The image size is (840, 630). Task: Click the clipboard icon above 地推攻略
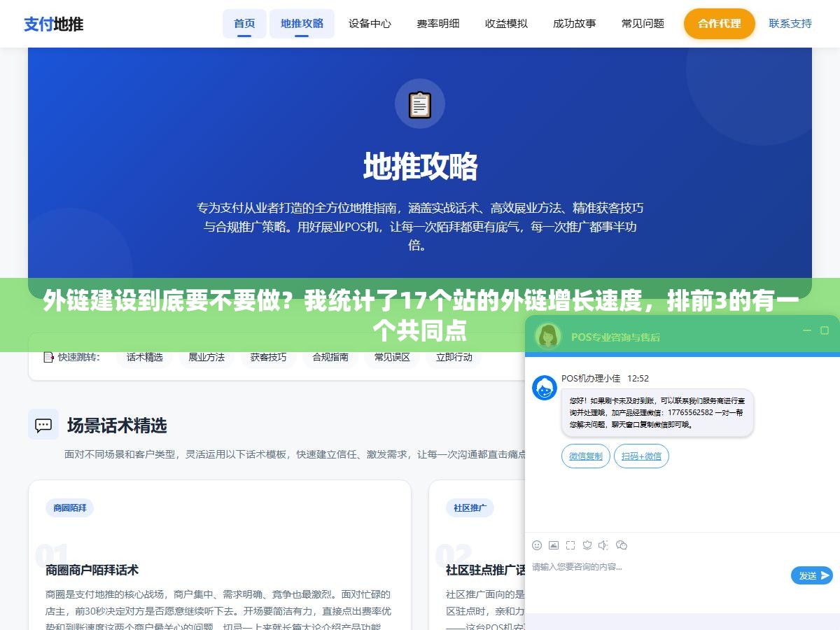click(x=420, y=104)
